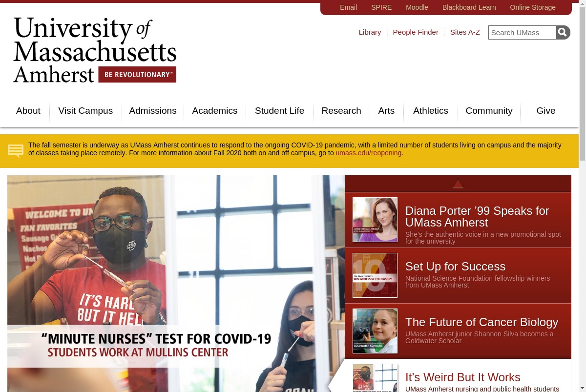Open the Student Life menu
Viewport: 586px width, 392px height.
279,111
